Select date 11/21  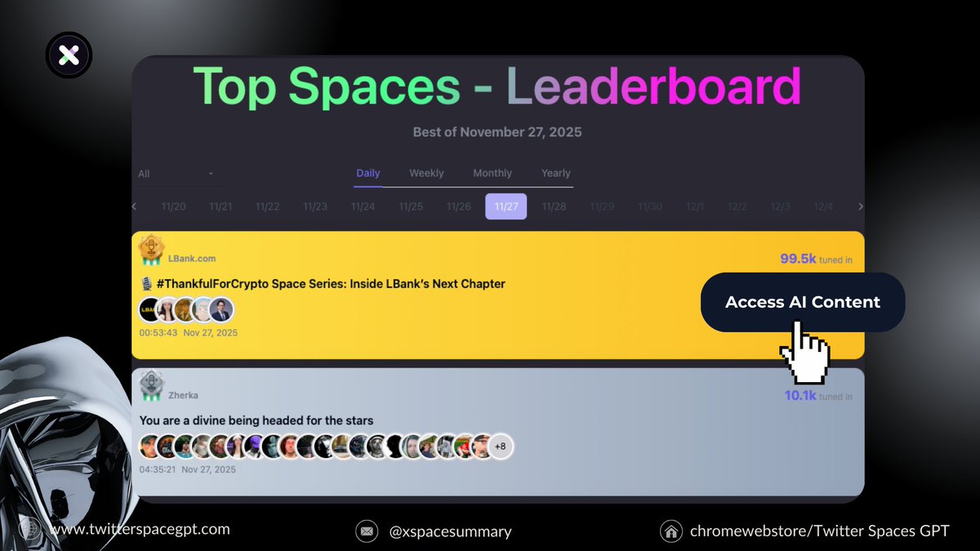click(220, 207)
